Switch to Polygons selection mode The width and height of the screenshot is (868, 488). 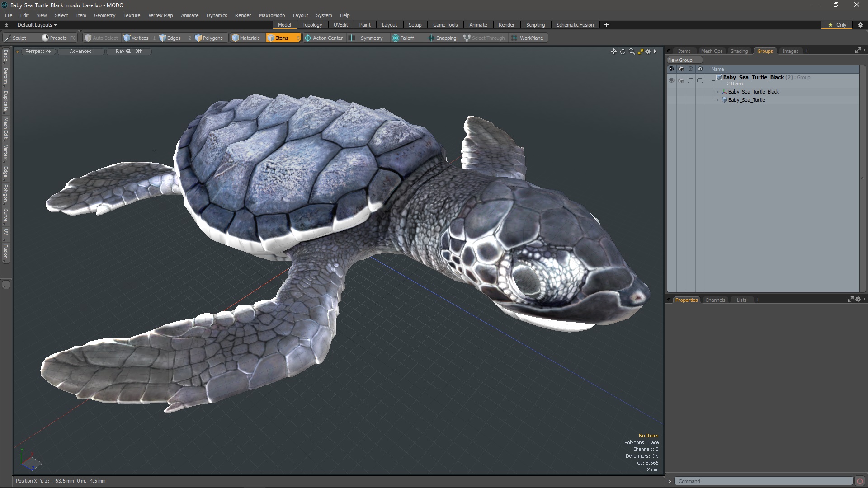(x=209, y=38)
